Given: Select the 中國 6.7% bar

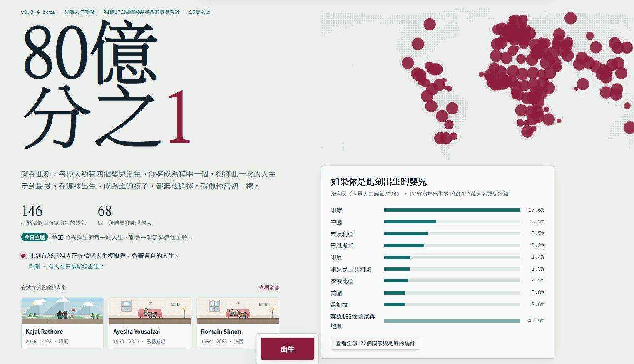Looking at the screenshot, I should pos(452,222).
